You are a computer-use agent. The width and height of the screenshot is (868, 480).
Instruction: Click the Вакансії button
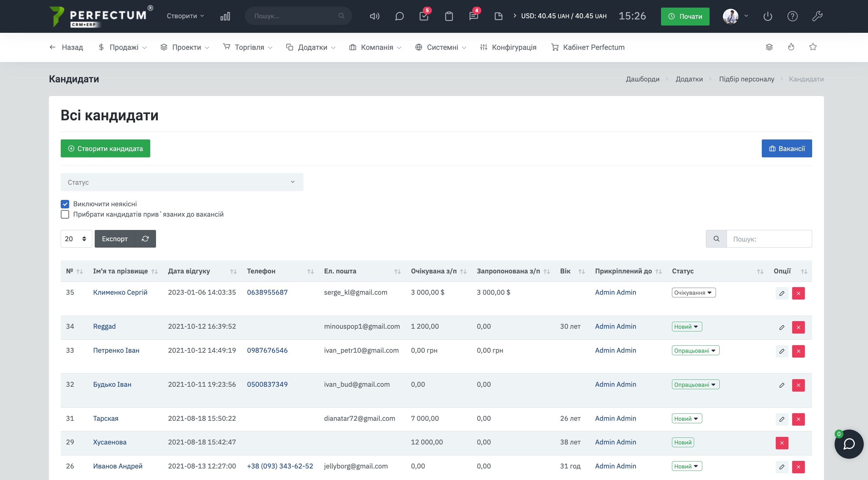pyautogui.click(x=787, y=149)
